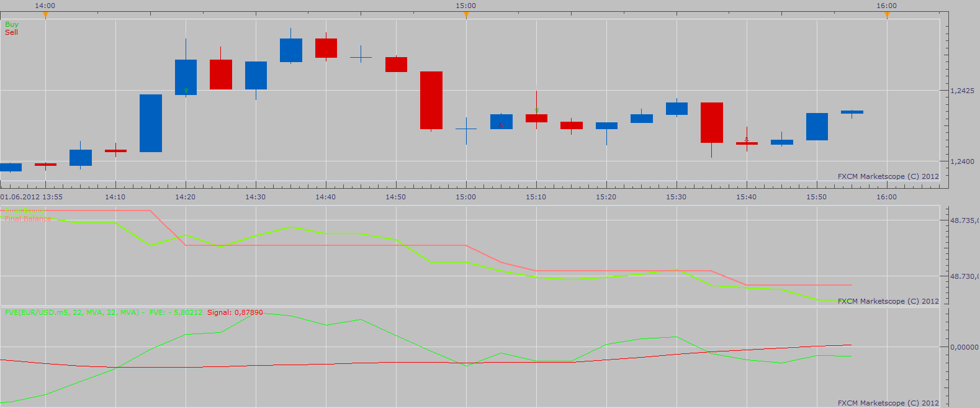Click the Signal: 0,87890 readout
The height and width of the screenshot is (408, 980).
coord(235,312)
